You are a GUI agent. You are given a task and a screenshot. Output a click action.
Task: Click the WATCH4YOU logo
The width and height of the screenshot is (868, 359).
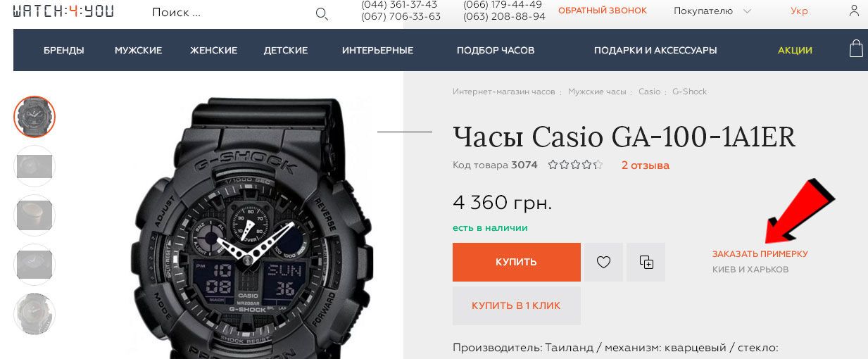point(63,11)
